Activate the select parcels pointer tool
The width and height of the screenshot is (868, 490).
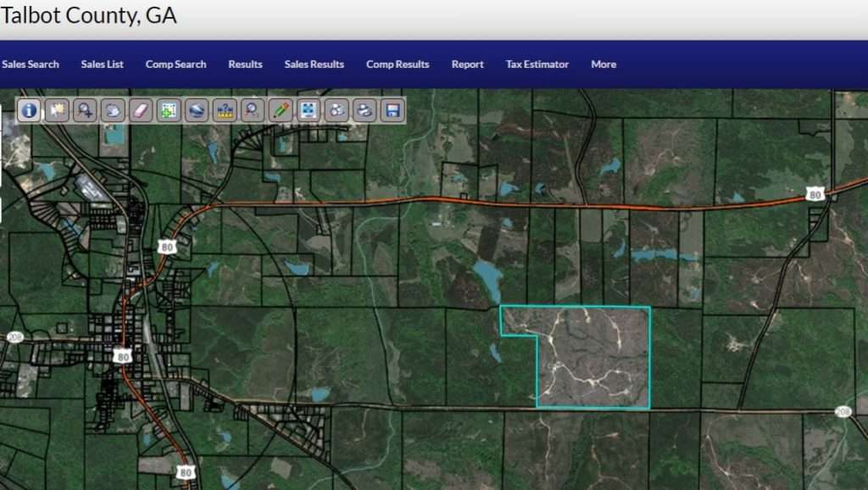[x=57, y=110]
